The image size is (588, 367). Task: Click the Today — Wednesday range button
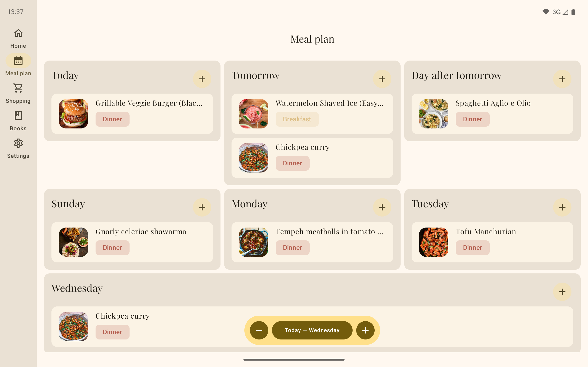point(312,330)
